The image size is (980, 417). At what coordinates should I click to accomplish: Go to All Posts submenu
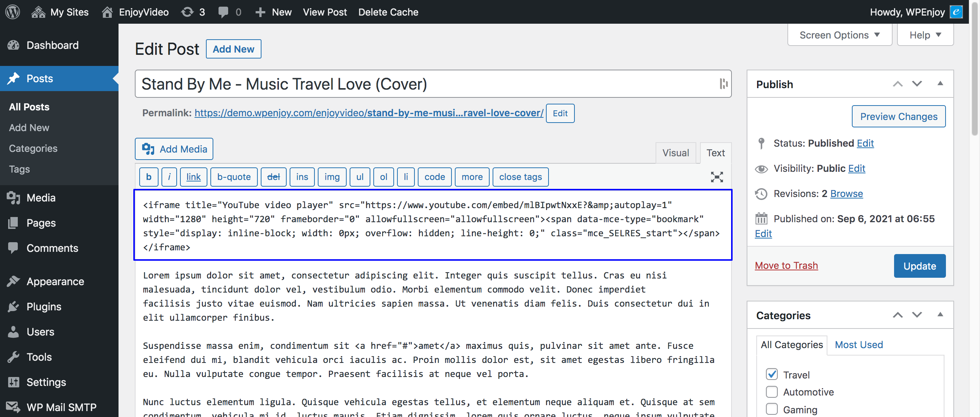click(x=29, y=107)
